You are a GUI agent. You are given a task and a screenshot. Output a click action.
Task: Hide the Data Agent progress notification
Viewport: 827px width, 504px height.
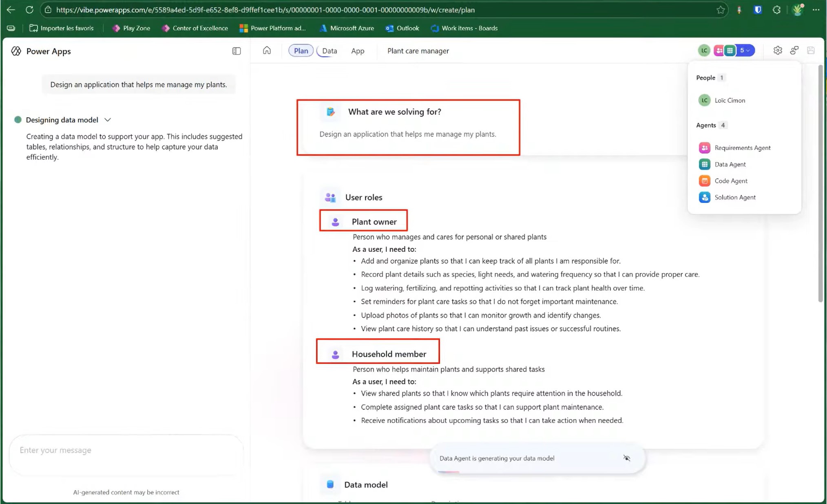[x=627, y=458]
